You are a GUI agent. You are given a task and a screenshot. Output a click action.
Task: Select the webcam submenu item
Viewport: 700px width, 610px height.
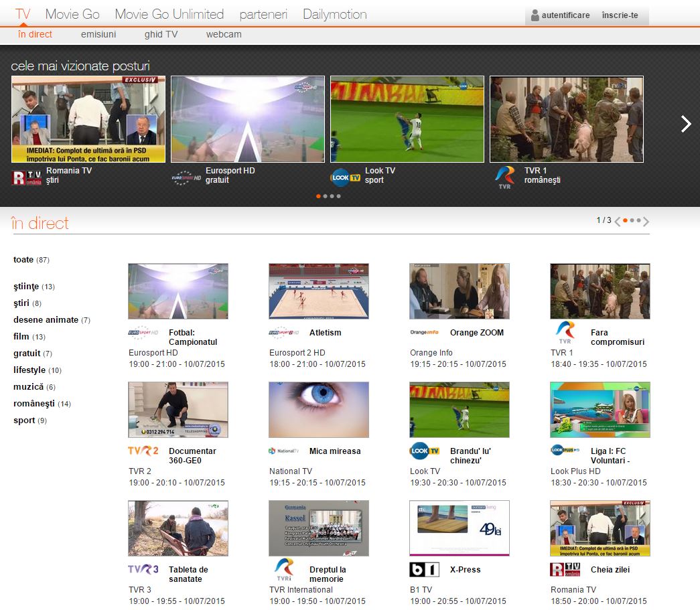point(224,34)
